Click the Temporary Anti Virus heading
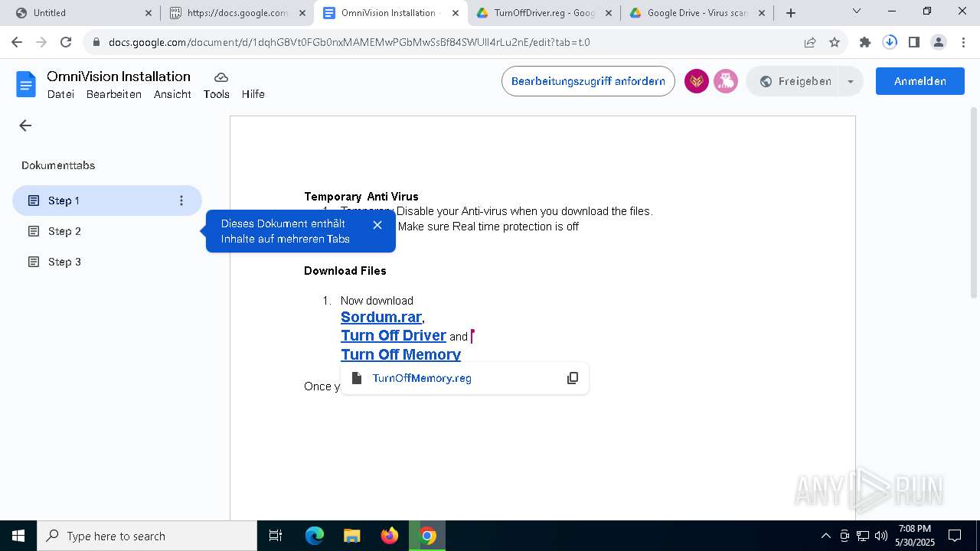The width and height of the screenshot is (980, 551). click(361, 197)
